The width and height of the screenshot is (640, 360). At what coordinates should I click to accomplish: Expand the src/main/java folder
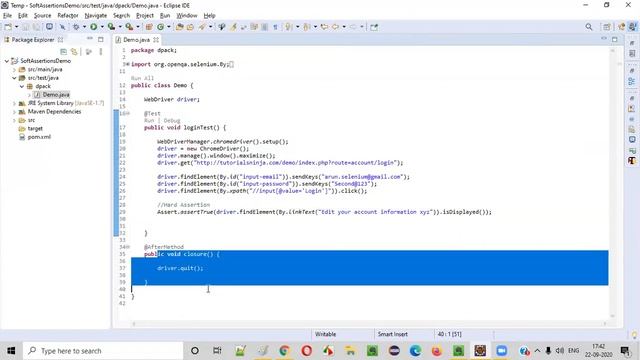pos(14,69)
